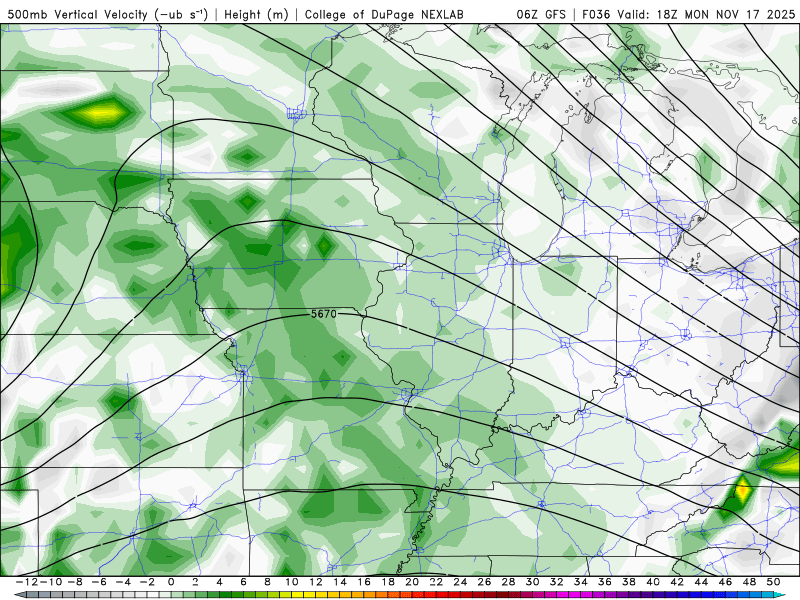The image size is (800, 600).
Task: Click the colorbar label -2
Action: tap(147, 582)
